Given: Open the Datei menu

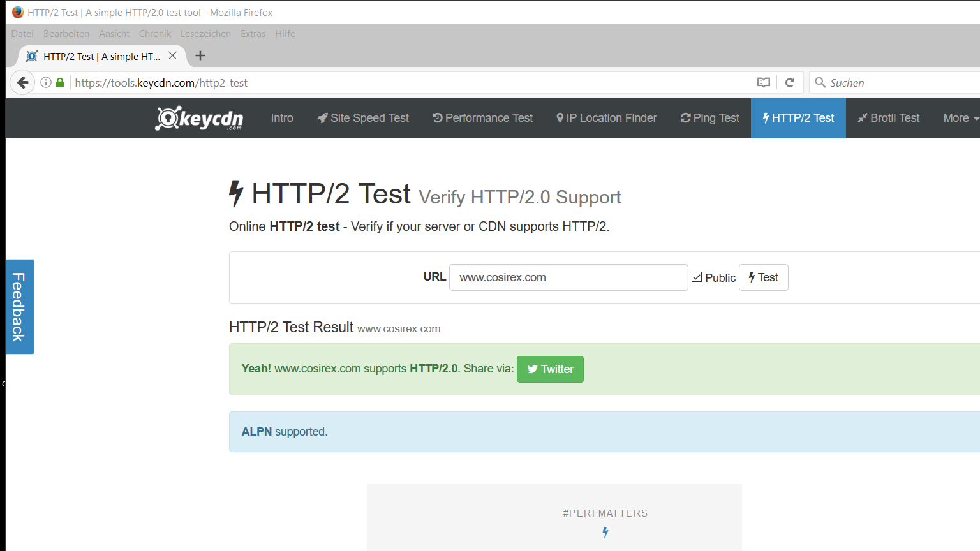Looking at the screenshot, I should tap(22, 34).
